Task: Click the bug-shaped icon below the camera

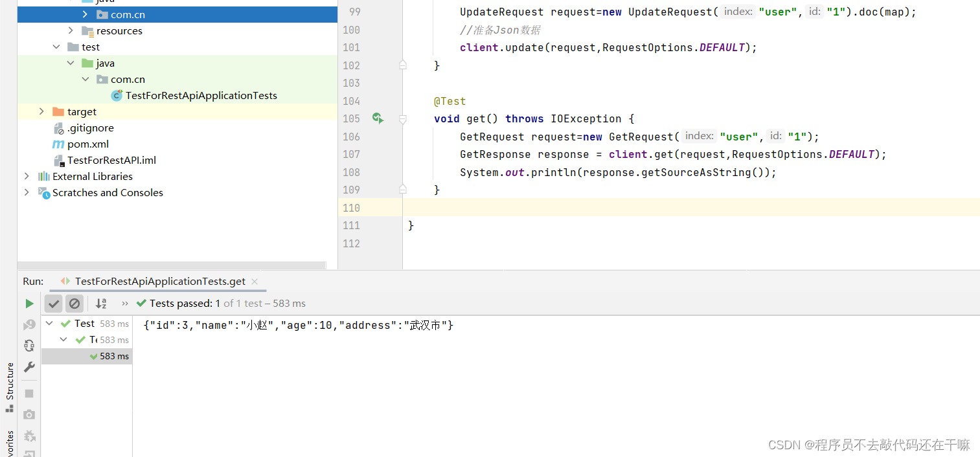Action: click(x=29, y=436)
